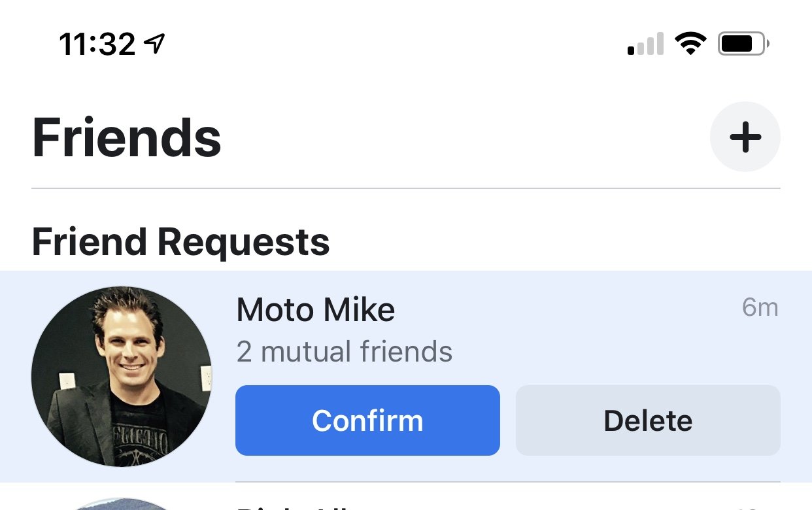Tap the 11:32 clock in status bar
The height and width of the screenshot is (510, 812).
97,44
